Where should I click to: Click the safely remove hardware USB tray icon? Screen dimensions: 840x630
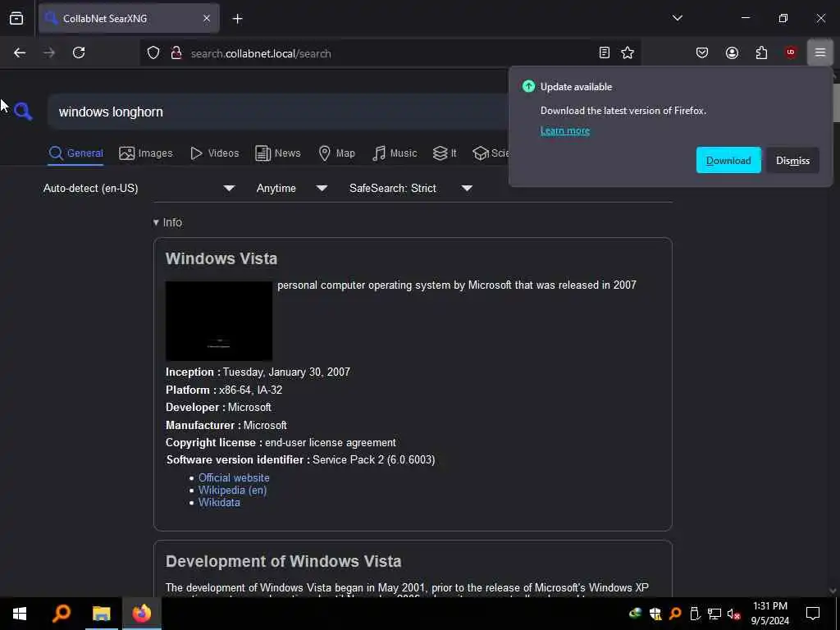[x=695, y=614]
